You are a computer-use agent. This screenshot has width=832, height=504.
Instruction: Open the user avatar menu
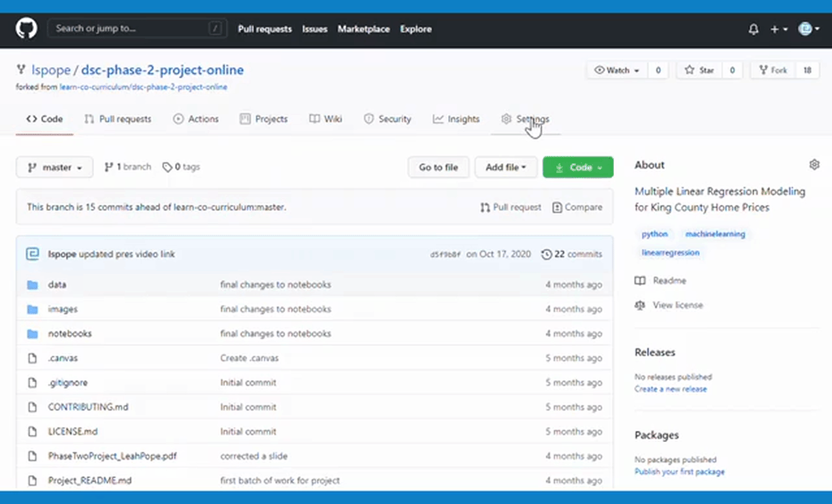(x=808, y=29)
